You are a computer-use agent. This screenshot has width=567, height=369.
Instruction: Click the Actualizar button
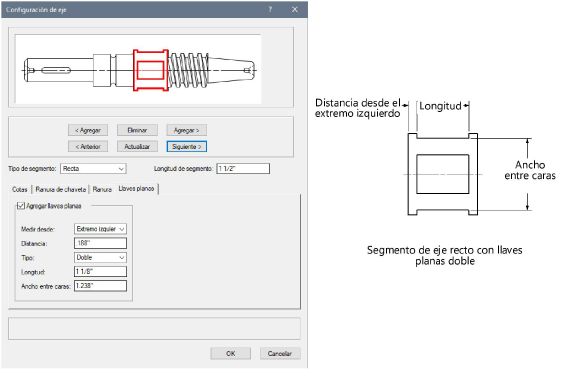pos(137,147)
